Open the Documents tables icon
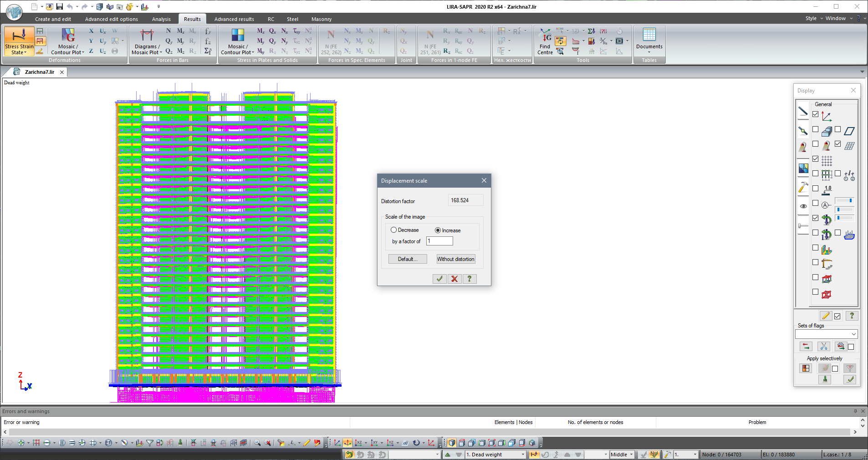This screenshot has width=868, height=460. click(x=649, y=36)
